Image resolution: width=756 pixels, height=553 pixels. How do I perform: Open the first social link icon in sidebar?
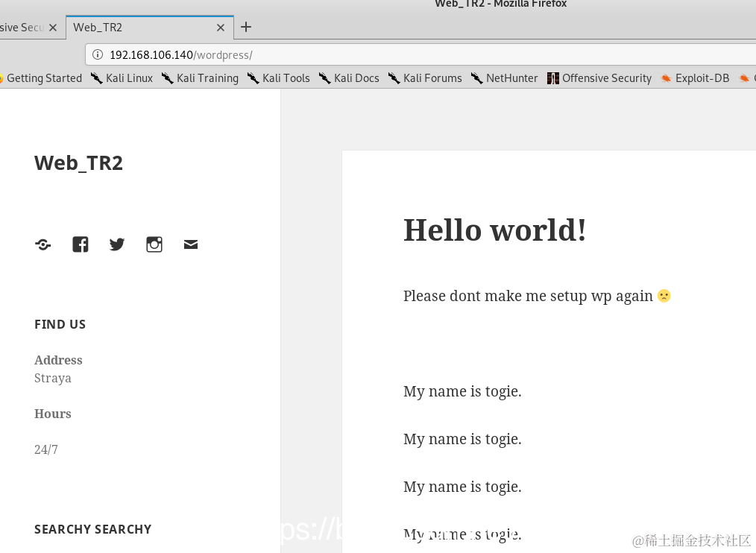pos(43,244)
